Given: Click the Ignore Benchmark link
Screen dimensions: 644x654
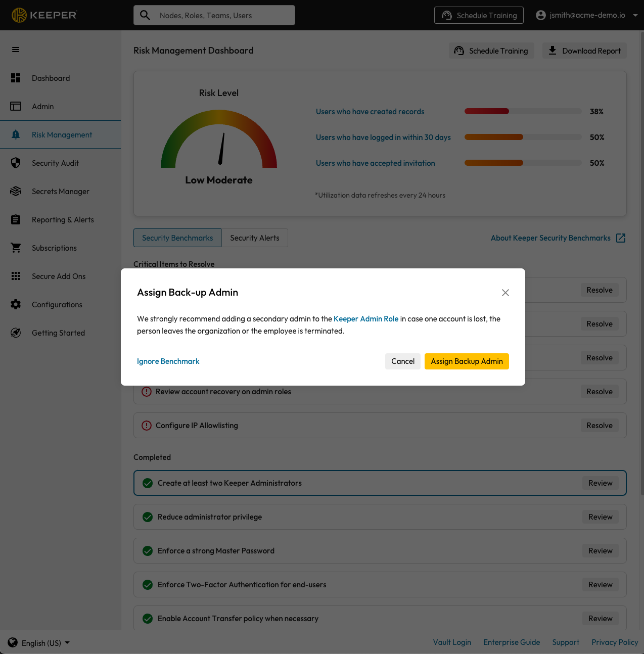Looking at the screenshot, I should point(168,361).
